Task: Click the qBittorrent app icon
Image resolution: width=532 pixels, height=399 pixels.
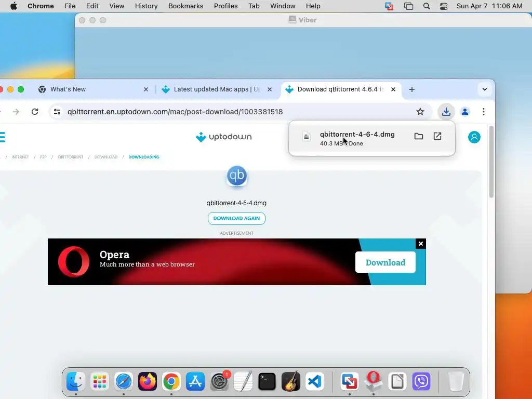Action: click(x=236, y=176)
